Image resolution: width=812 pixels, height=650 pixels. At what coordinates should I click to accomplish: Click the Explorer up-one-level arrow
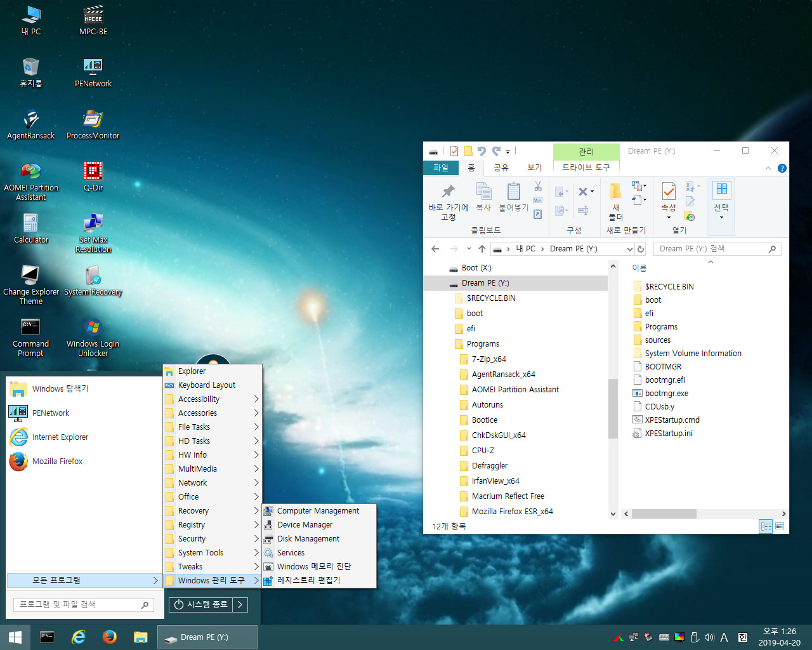(482, 249)
